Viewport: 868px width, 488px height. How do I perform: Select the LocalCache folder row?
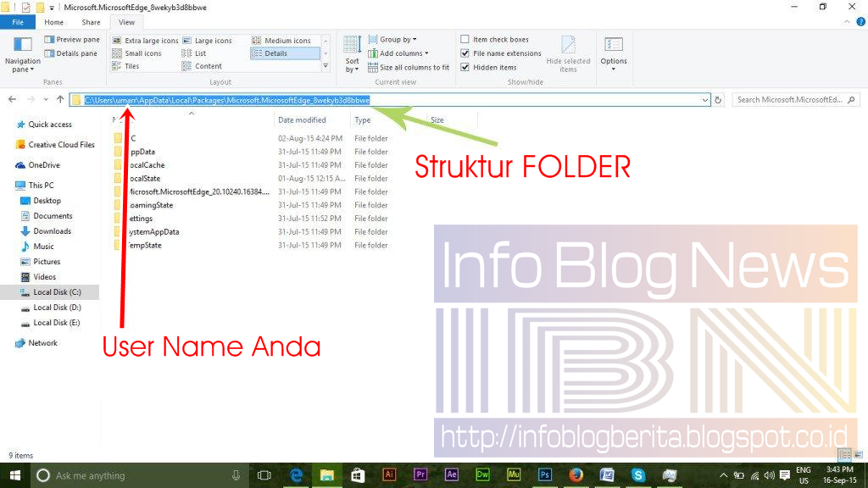(x=252, y=165)
